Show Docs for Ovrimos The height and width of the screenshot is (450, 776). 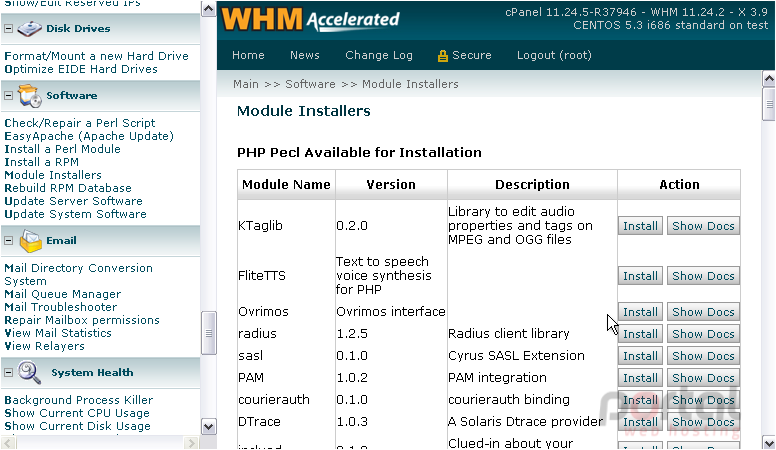pos(703,312)
